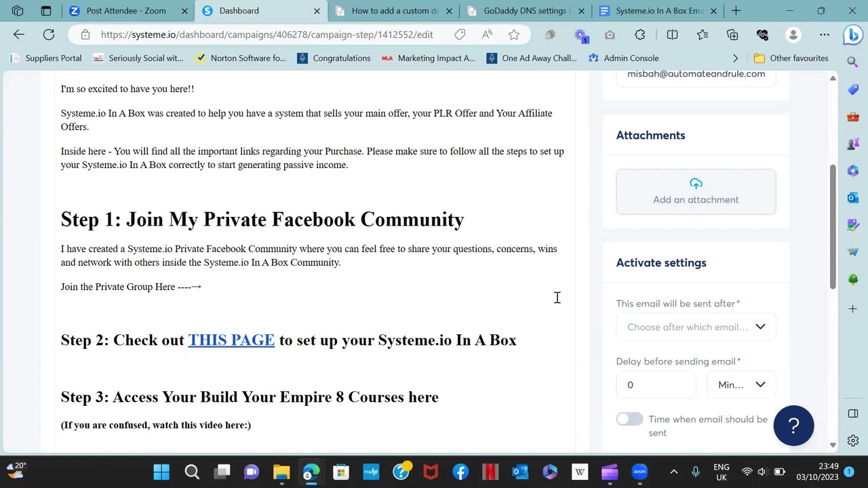Open delay unit Minutes dropdown

point(741,385)
